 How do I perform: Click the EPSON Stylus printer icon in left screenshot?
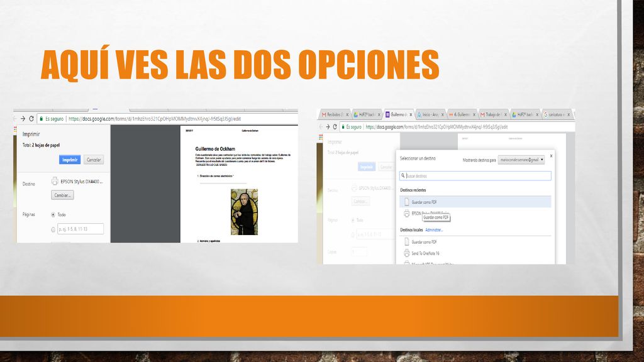click(55, 181)
